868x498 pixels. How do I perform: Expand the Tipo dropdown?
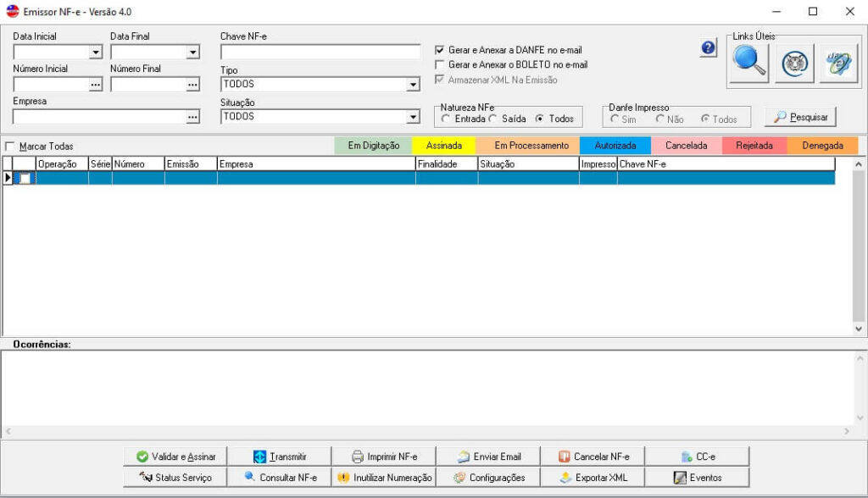pos(413,85)
